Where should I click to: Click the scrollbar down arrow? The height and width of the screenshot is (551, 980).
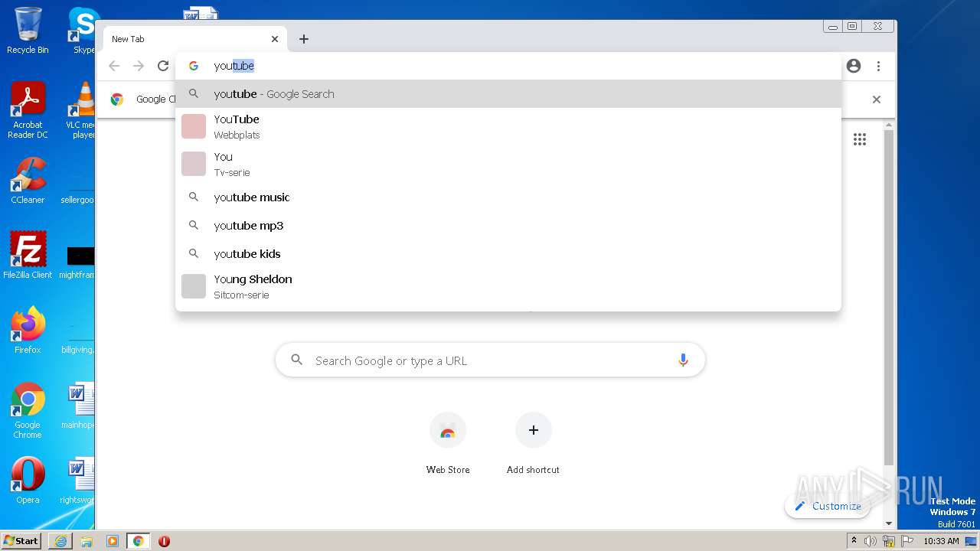(x=889, y=523)
